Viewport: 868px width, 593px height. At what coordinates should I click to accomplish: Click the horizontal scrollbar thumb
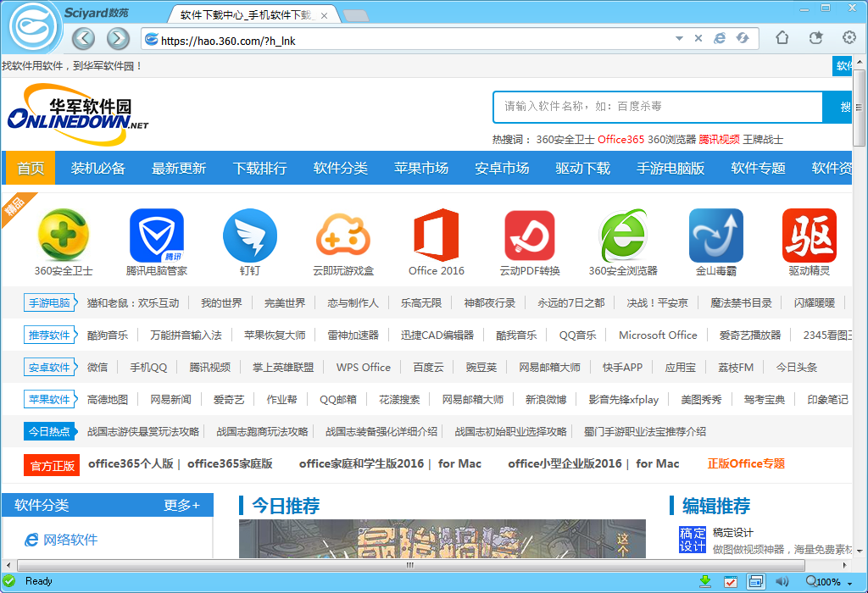(411, 565)
